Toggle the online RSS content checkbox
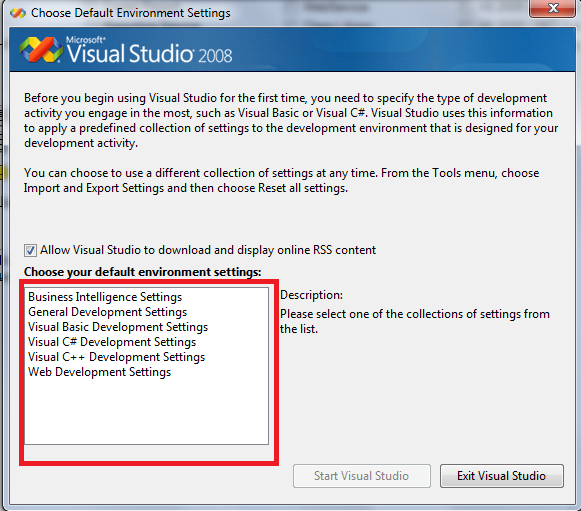 click(x=30, y=250)
